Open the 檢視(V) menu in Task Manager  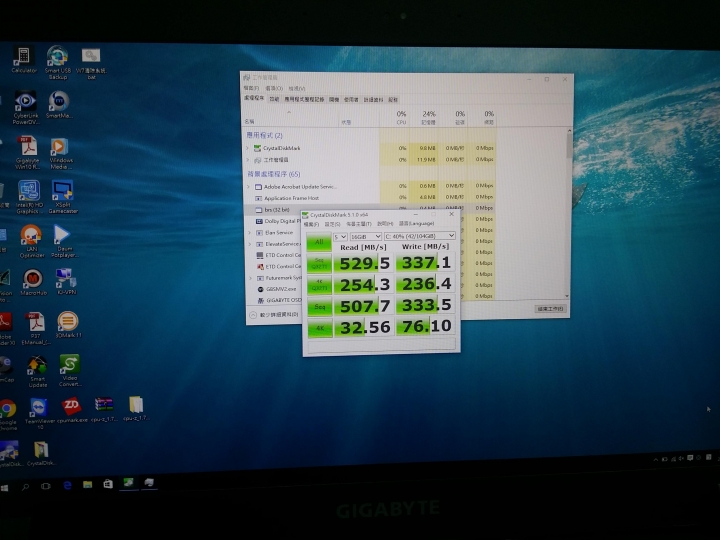tap(297, 88)
